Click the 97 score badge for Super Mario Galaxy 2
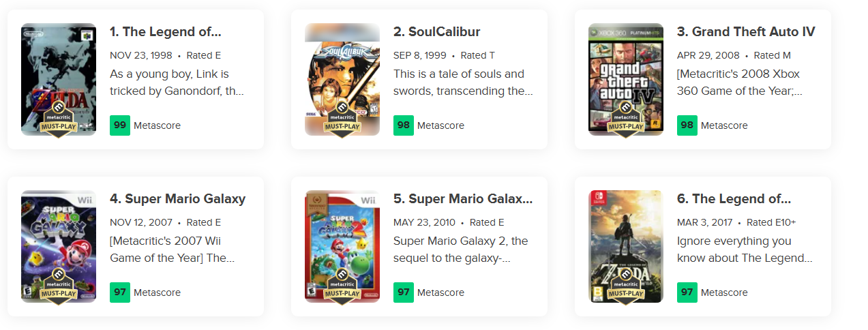The height and width of the screenshot is (330, 868). tap(404, 292)
